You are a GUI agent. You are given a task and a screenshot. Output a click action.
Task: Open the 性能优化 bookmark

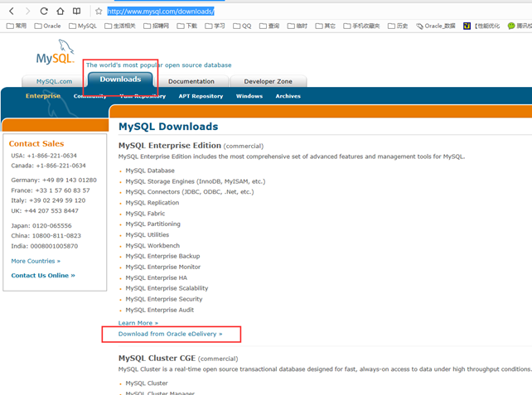coord(481,26)
